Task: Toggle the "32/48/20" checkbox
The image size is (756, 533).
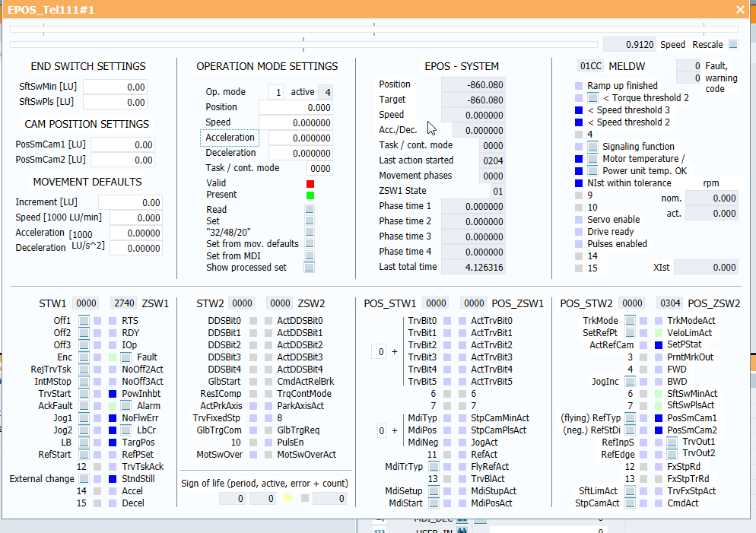Action: (x=310, y=232)
